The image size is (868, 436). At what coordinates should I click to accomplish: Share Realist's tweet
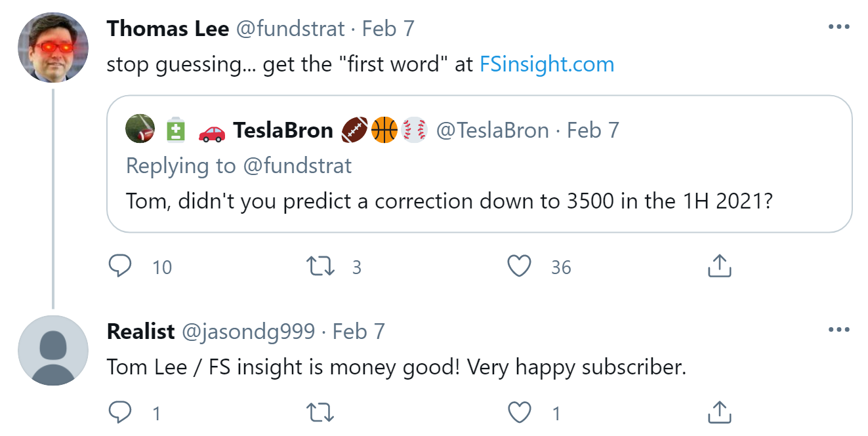click(x=719, y=413)
